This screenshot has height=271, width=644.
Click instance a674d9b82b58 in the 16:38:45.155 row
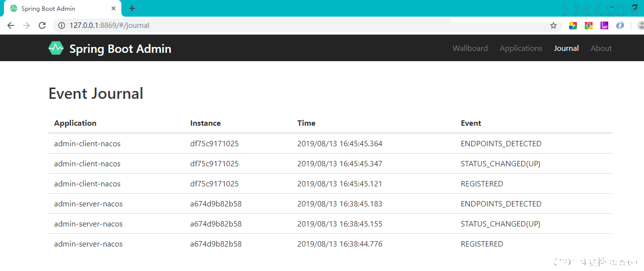(216, 224)
